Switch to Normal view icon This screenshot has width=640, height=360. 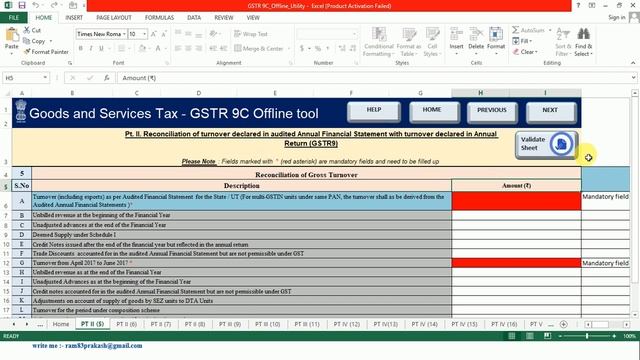[511, 336]
